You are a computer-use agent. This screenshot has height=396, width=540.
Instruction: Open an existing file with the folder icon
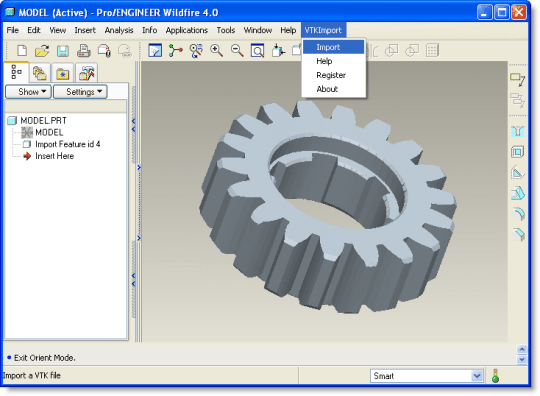42,51
